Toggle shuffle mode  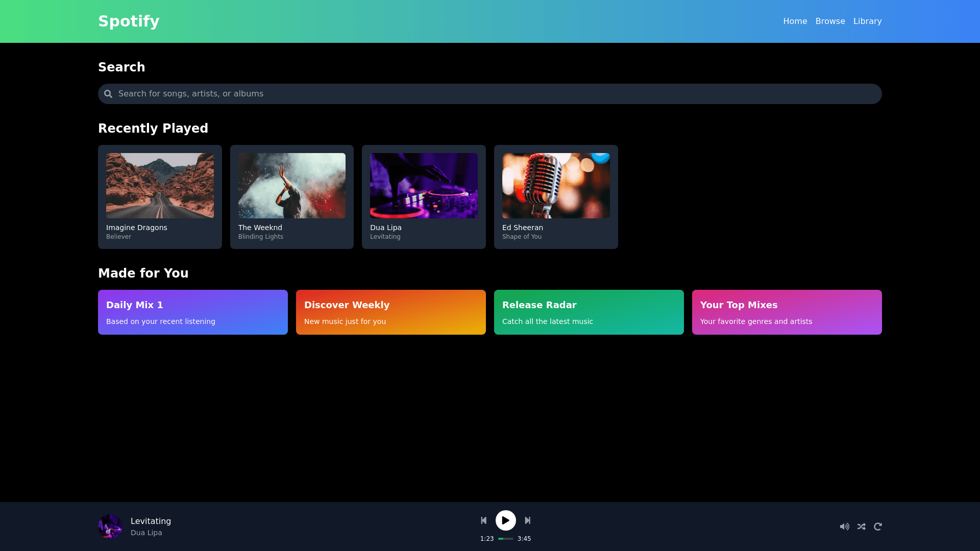pos(862,527)
